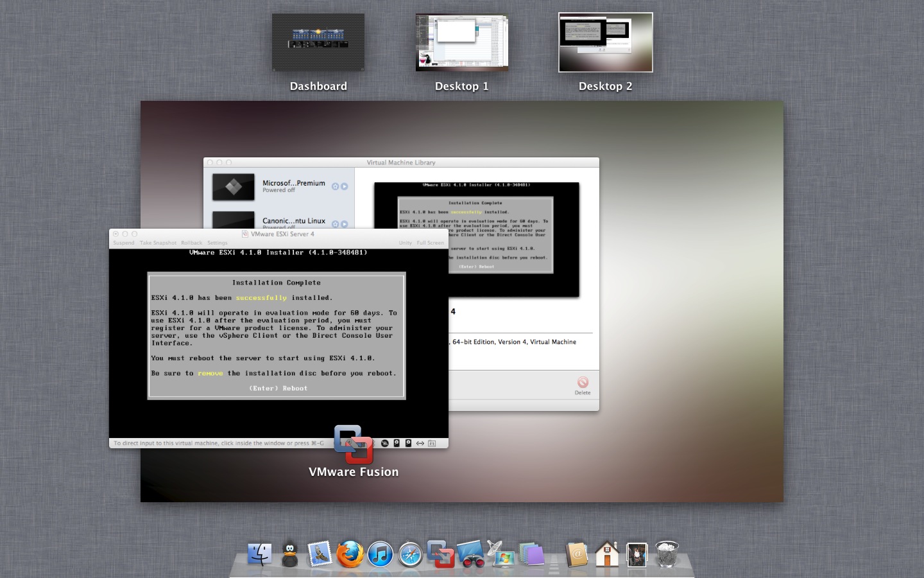Click settings icon for Canonic...ntu Linux VM
924x578 pixels.
[x=335, y=224]
